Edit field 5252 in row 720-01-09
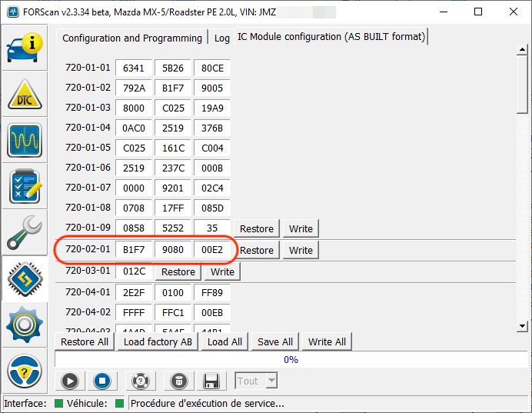This screenshot has height=413, width=532. click(173, 228)
